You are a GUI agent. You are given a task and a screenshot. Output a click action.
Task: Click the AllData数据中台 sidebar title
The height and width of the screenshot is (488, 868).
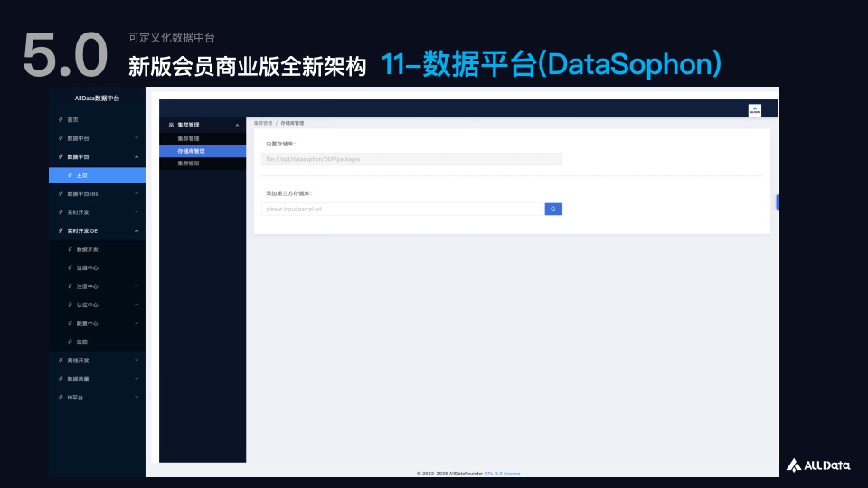(97, 99)
